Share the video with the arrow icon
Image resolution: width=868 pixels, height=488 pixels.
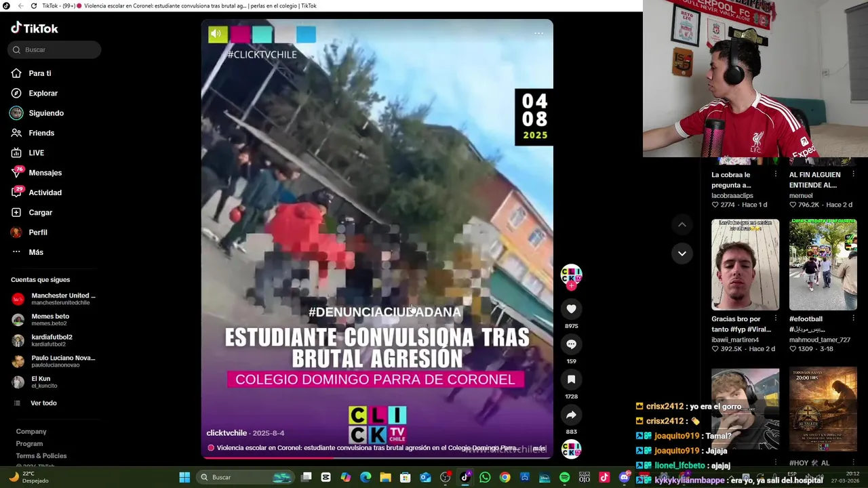point(571,415)
